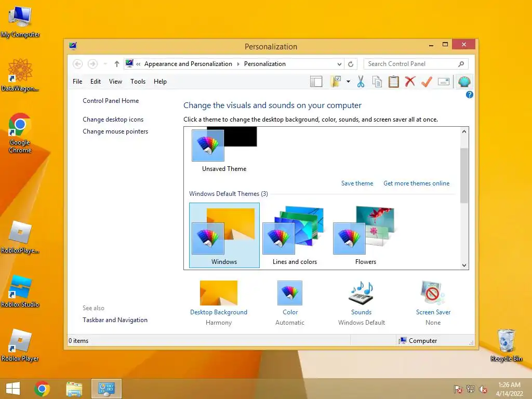Expand the address bar history dropdown
The image size is (532, 399).
pyautogui.click(x=339, y=64)
